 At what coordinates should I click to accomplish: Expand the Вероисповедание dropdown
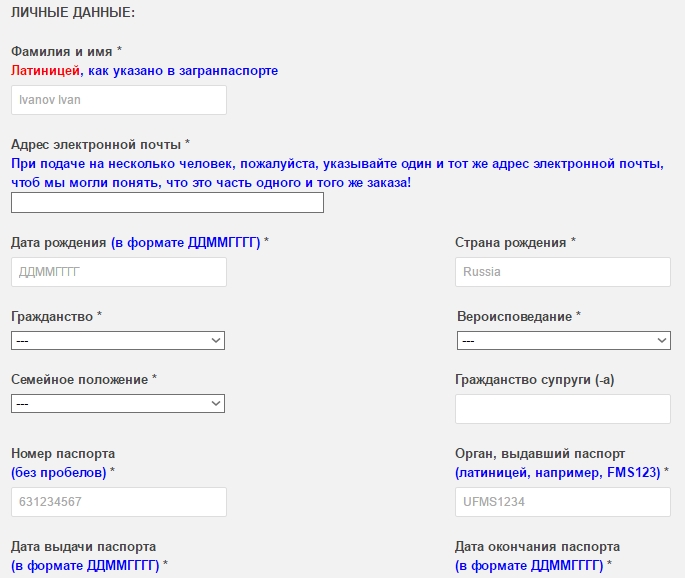(x=564, y=340)
